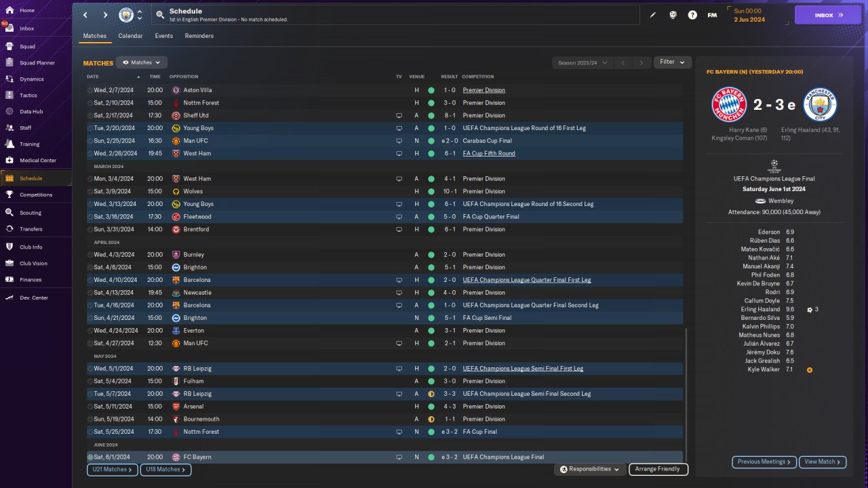The height and width of the screenshot is (488, 868).
Task: Open FA Cup Fifth Round link
Action: [489, 154]
